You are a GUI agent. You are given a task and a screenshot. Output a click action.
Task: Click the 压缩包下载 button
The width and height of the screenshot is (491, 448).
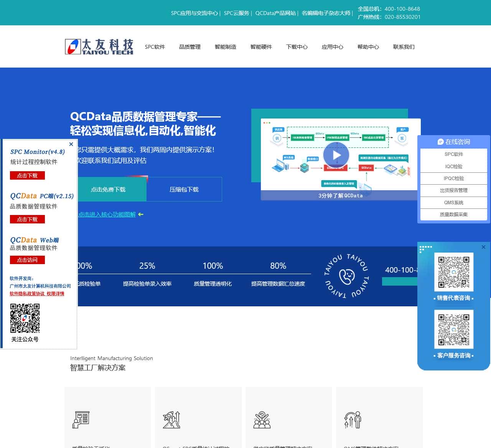coord(184,189)
